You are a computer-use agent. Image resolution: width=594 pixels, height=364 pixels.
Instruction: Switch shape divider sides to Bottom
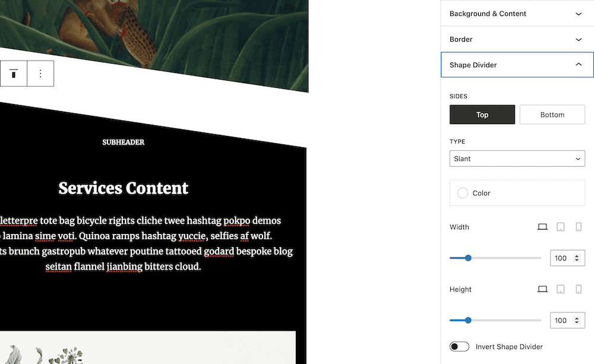click(552, 114)
